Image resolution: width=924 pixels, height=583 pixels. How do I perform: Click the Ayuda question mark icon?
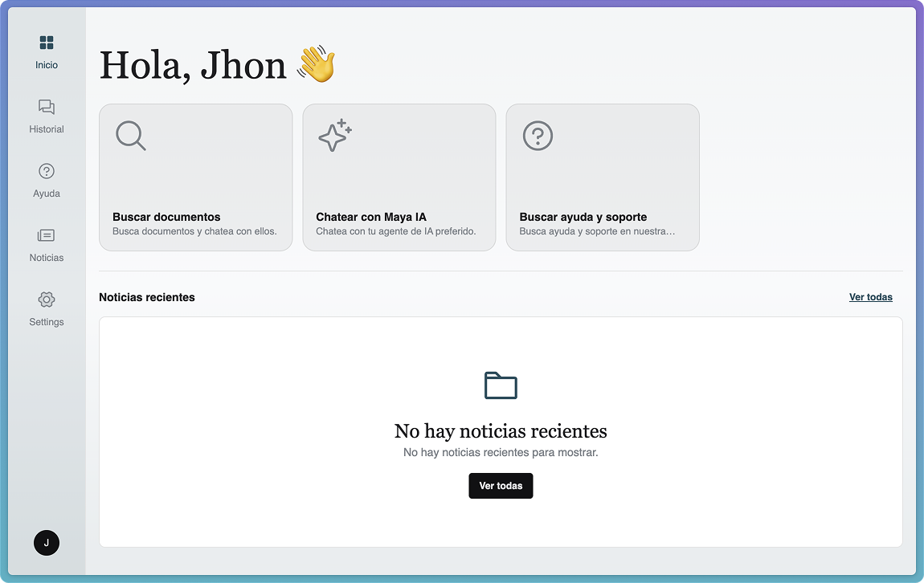pos(46,170)
